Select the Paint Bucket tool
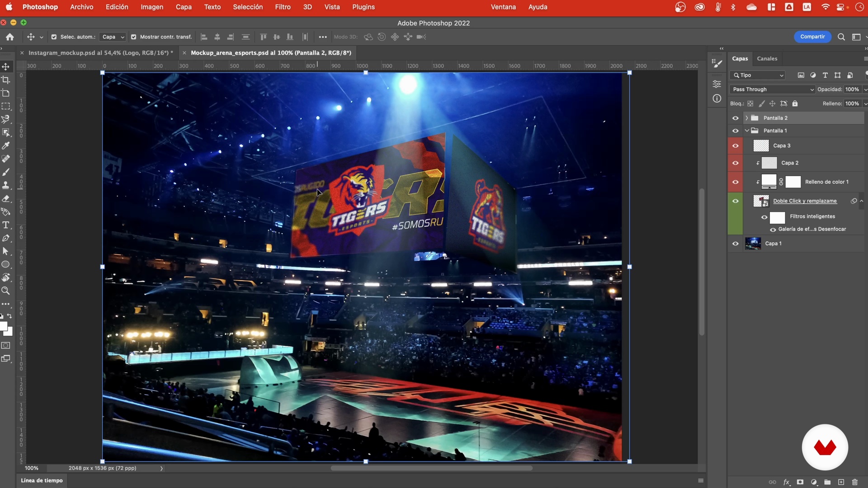Screen dimensions: 868x488 6,211
